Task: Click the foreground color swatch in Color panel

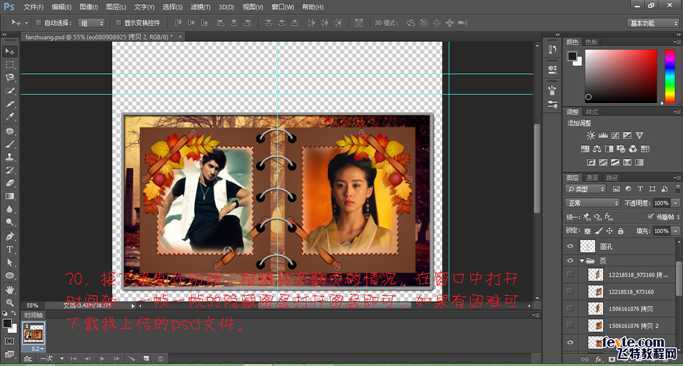Action: point(572,56)
